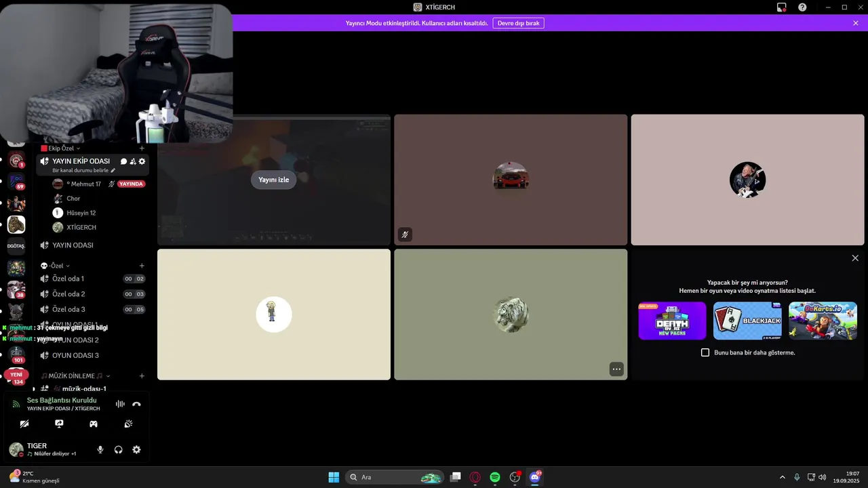Open server icon with 101 badge

pyautogui.click(x=16, y=354)
